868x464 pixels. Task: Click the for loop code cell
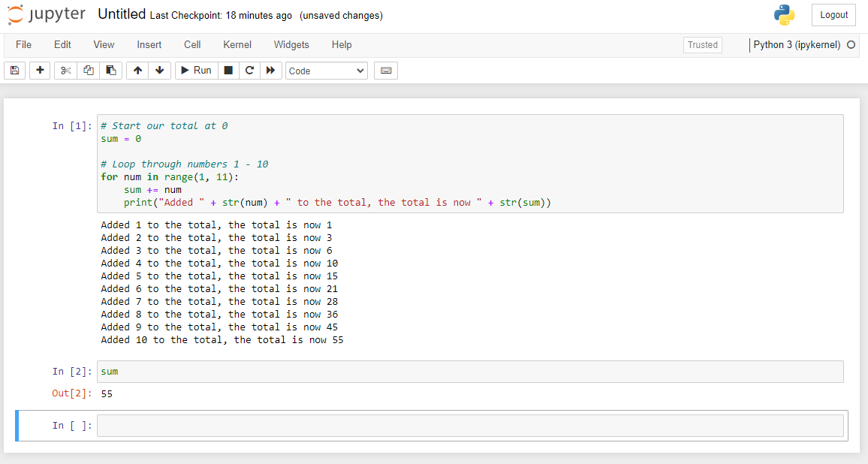pyautogui.click(x=470, y=164)
